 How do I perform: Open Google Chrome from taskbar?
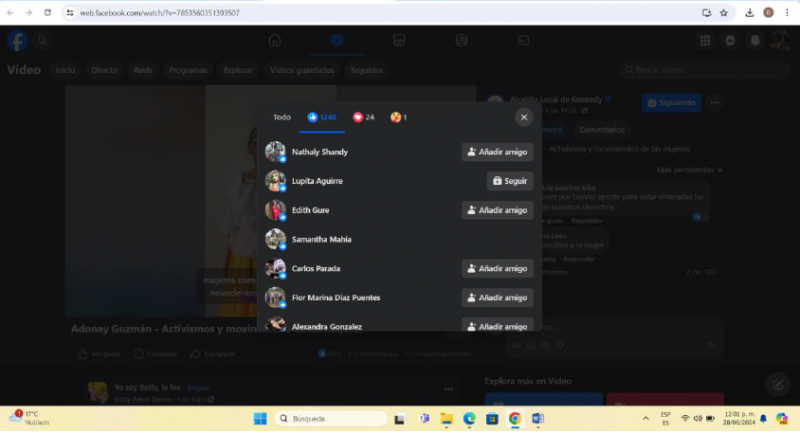(x=515, y=419)
